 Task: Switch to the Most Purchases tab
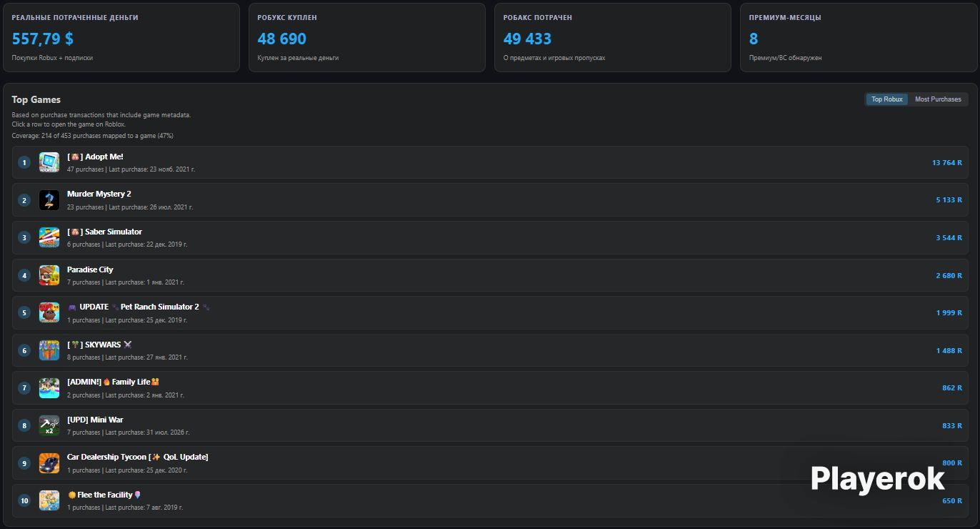pos(938,99)
